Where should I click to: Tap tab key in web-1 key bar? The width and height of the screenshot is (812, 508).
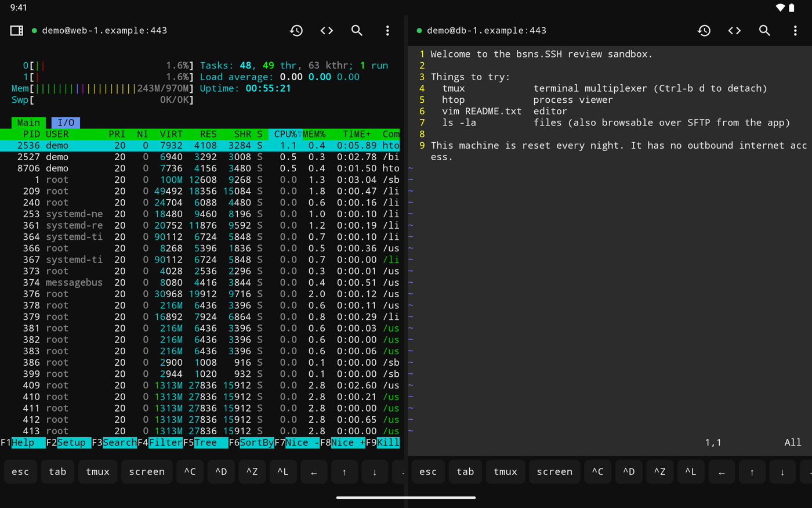57,471
